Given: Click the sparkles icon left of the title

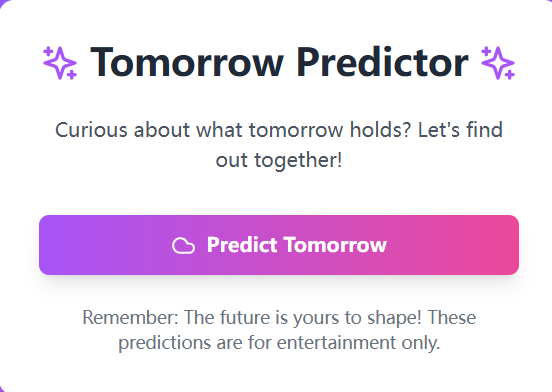Looking at the screenshot, I should click(60, 63).
